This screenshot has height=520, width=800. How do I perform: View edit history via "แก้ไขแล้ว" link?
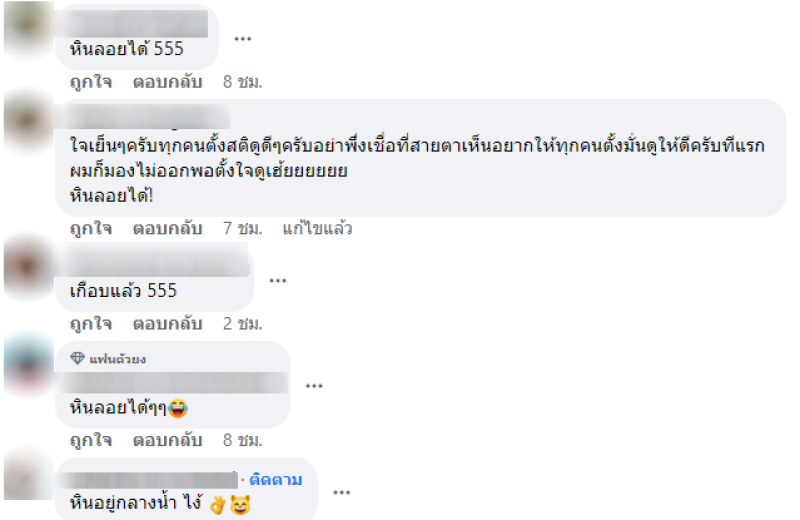(x=317, y=228)
